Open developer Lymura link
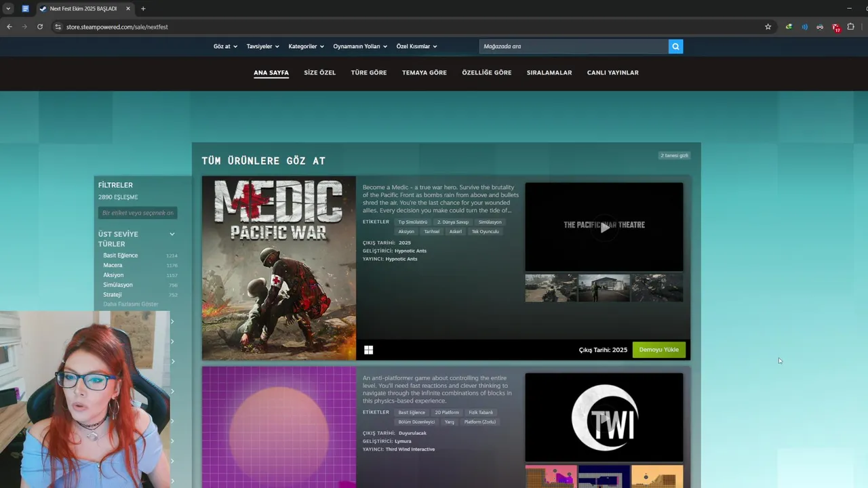Image resolution: width=868 pixels, height=488 pixels. click(x=403, y=441)
